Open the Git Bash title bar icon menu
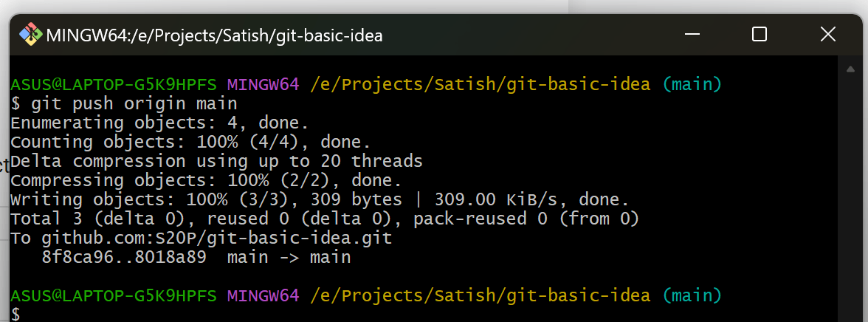Viewport: 868px width, 322px height. point(31,35)
